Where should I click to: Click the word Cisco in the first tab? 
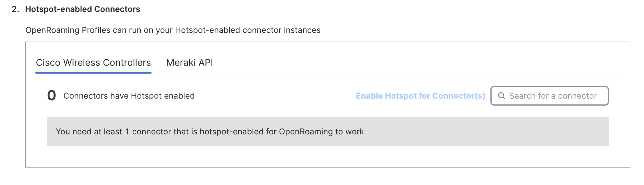click(48, 63)
